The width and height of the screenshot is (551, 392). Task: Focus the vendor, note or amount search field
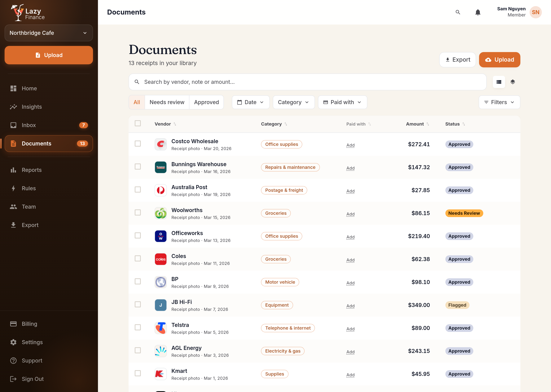(x=307, y=82)
